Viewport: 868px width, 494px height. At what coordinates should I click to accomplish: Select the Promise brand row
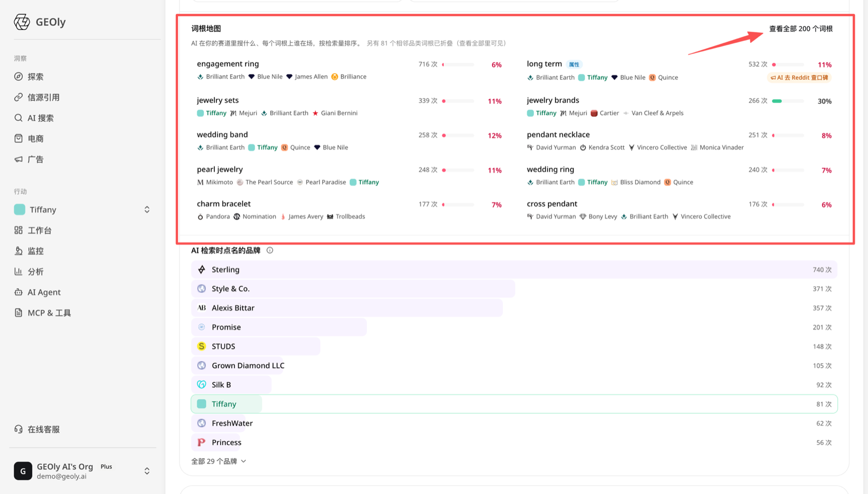[514, 328]
